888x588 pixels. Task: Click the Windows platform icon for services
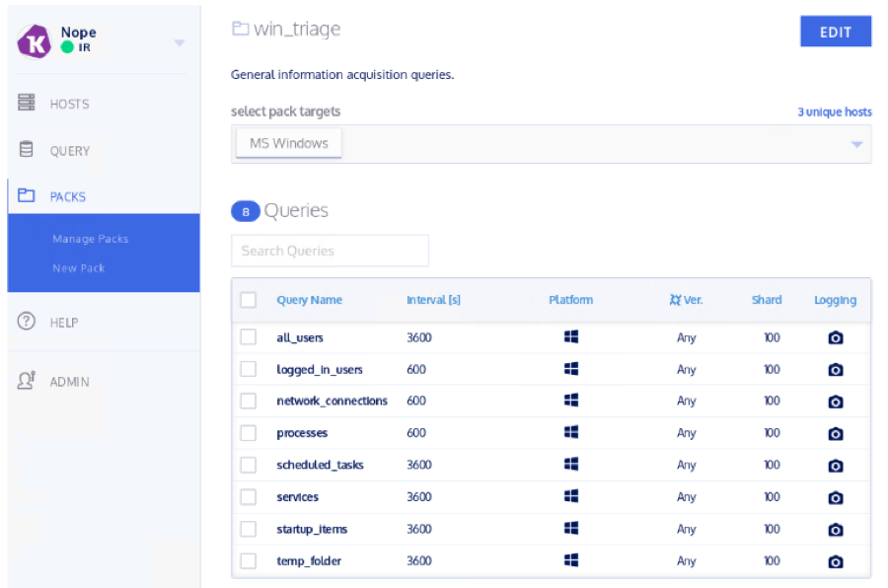571,496
